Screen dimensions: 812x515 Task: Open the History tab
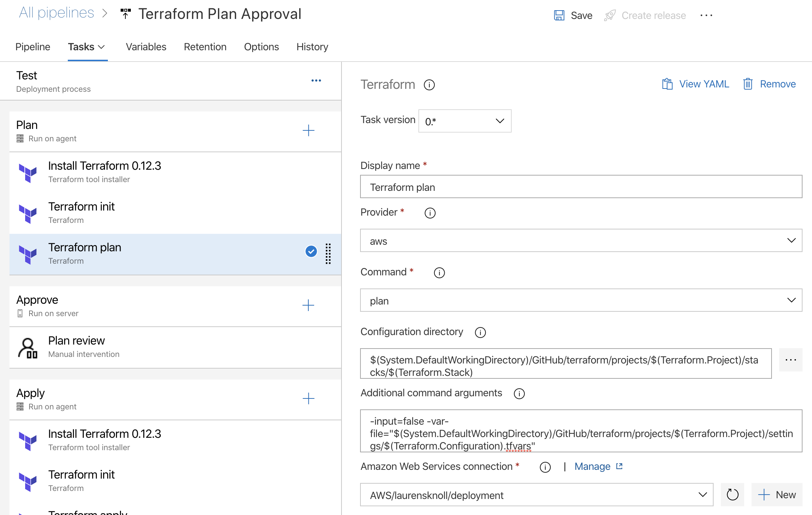[x=312, y=47]
